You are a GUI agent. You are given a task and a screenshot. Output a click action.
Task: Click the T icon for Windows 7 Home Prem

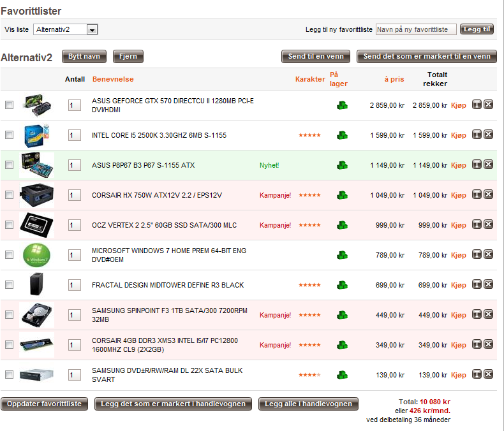477,254
